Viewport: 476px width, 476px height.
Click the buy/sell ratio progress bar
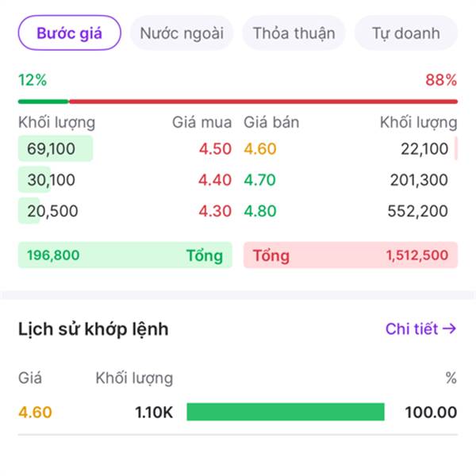238,102
